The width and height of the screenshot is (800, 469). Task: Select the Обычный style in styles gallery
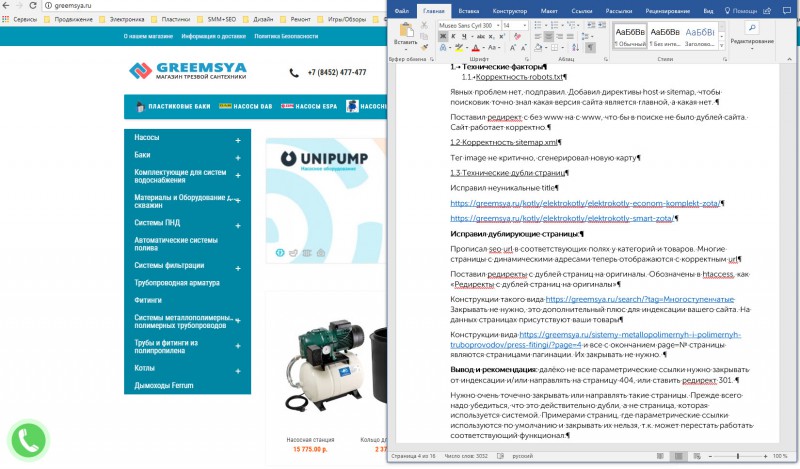coord(630,36)
